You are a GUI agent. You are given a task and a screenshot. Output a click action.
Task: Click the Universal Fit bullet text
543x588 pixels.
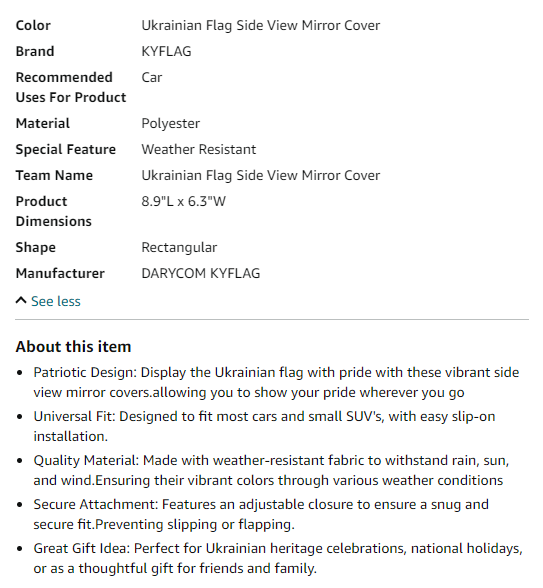(x=264, y=426)
